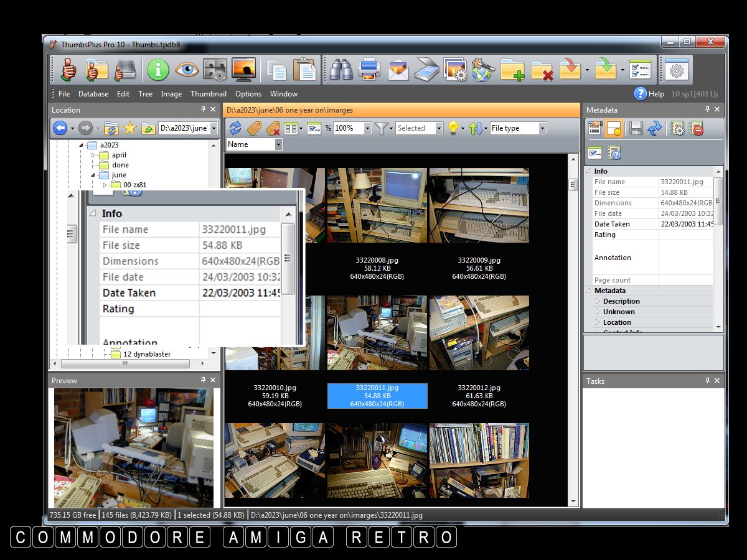
Task: Click the printer icon in toolbar
Action: click(x=369, y=70)
